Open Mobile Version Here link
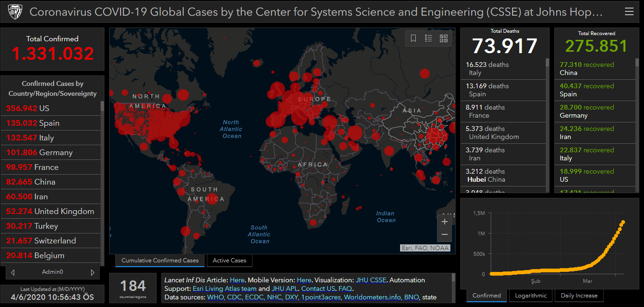 [304, 280]
